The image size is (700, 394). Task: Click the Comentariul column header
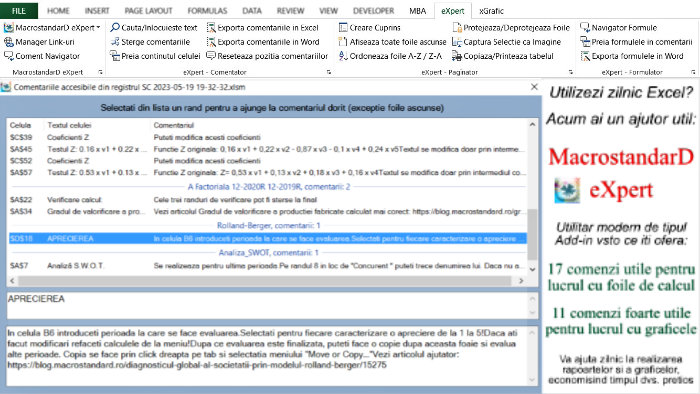pyautogui.click(x=174, y=125)
